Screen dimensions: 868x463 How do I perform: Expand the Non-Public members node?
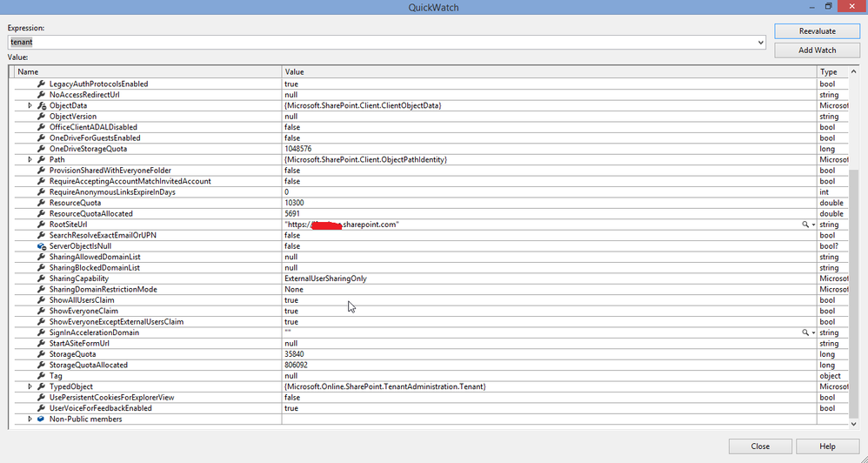[30, 419]
